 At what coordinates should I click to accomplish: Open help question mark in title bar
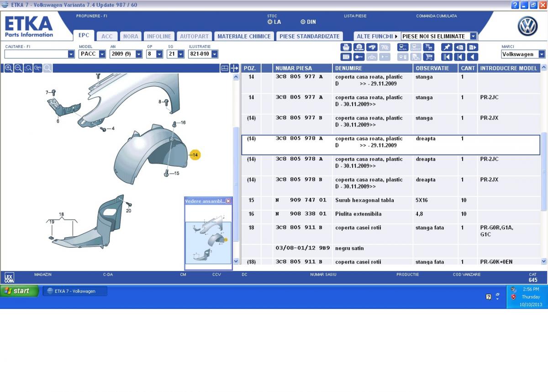point(515,5)
